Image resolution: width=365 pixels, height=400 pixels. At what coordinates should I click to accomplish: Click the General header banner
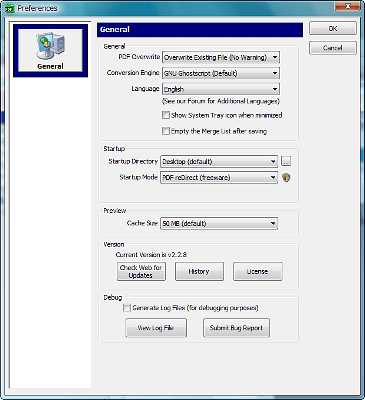click(200, 30)
